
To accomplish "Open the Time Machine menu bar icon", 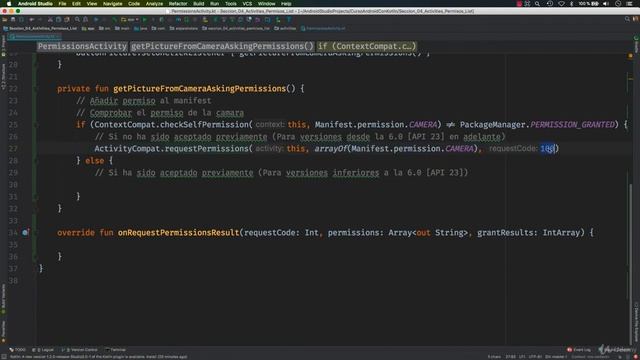I will (x=550, y=4).
